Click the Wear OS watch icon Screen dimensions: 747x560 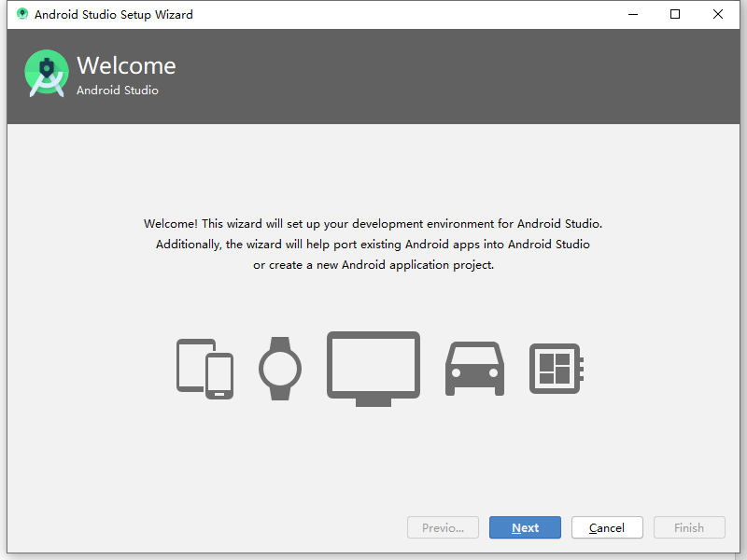[280, 369]
